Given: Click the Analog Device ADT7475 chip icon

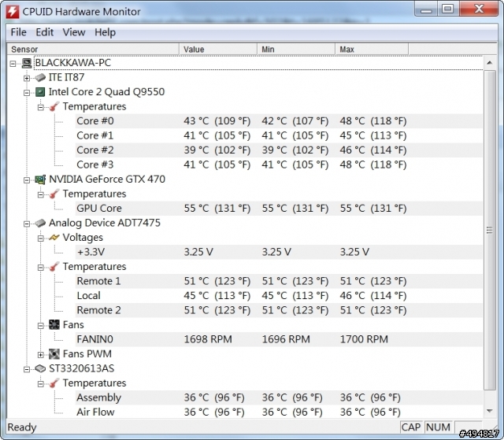Looking at the screenshot, I should (40, 223).
